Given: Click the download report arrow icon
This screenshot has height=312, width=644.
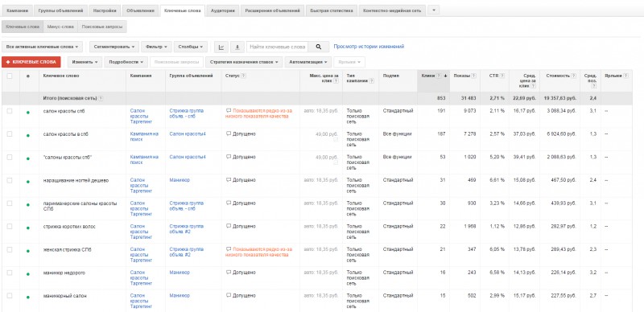Looking at the screenshot, I should (237, 47).
